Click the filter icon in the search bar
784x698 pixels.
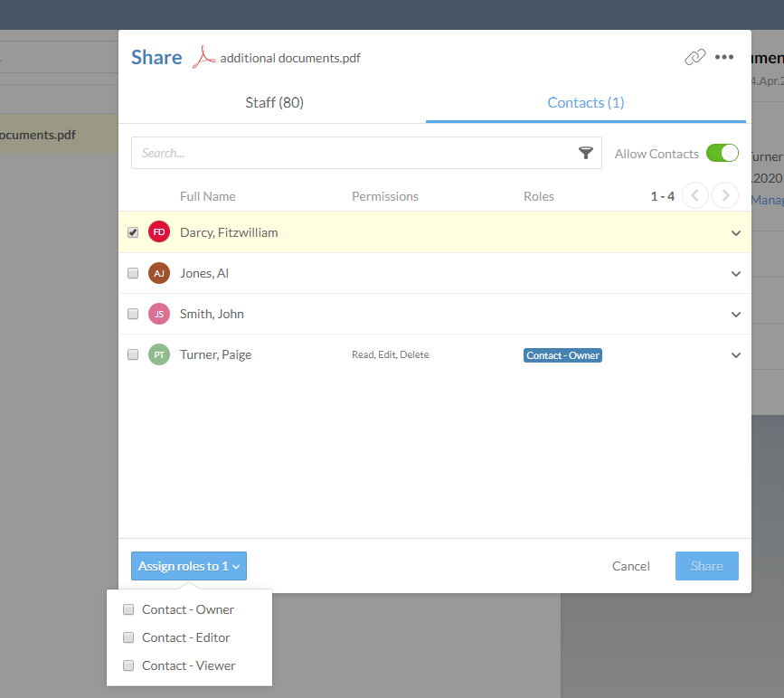point(586,153)
